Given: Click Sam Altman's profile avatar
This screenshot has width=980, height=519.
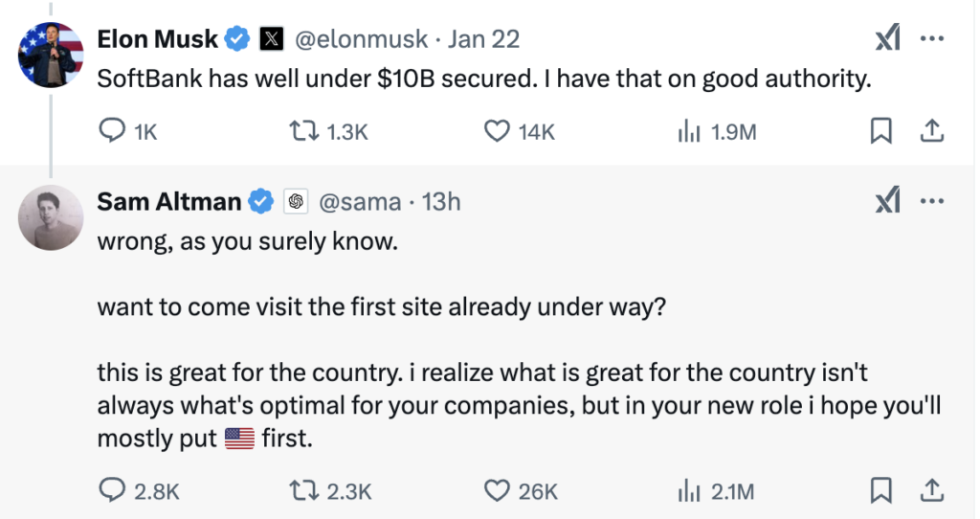Looking at the screenshot, I should (x=52, y=217).
